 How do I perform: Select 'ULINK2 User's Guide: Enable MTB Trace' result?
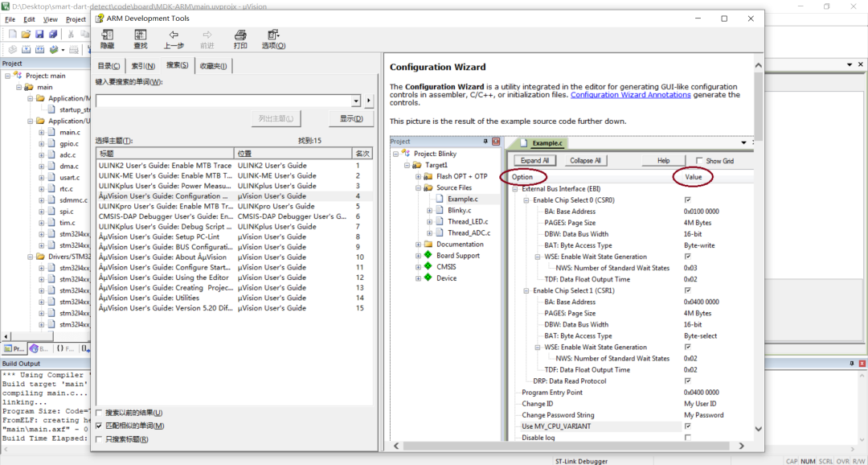pyautogui.click(x=234, y=165)
